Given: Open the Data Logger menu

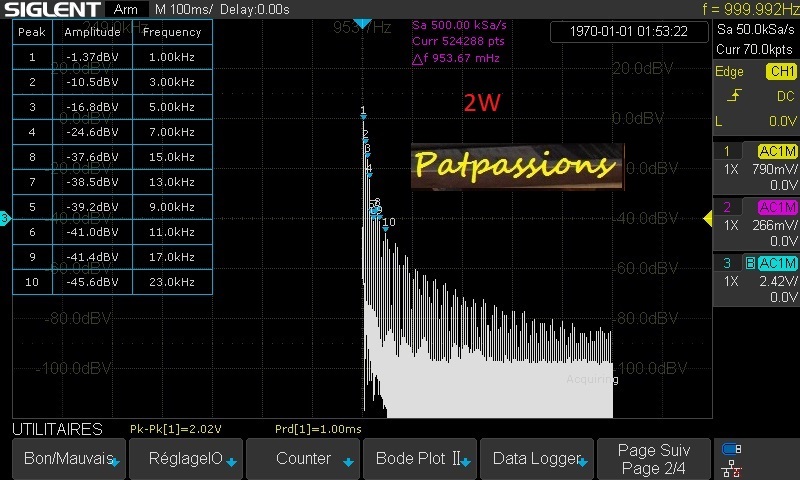Looking at the screenshot, I should tap(538, 459).
